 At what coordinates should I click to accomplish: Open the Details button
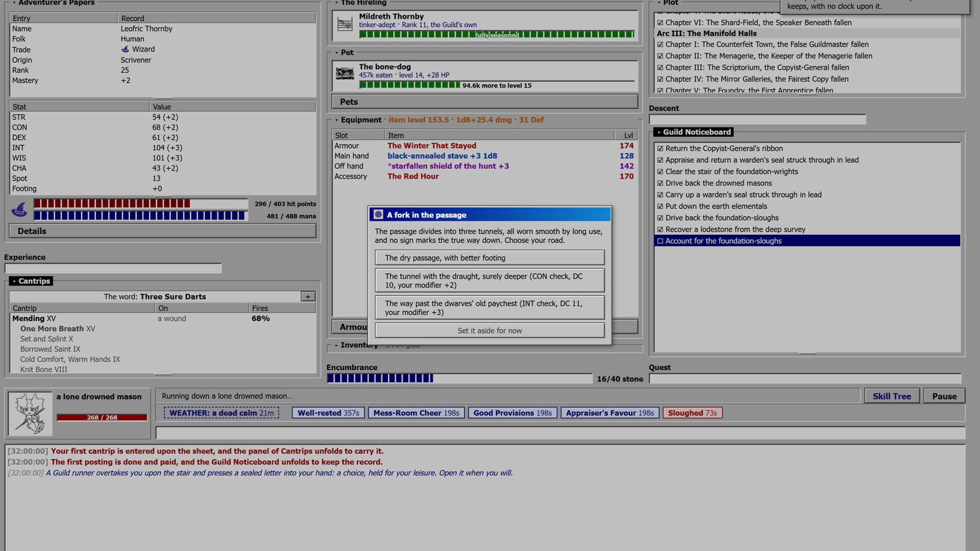point(162,231)
